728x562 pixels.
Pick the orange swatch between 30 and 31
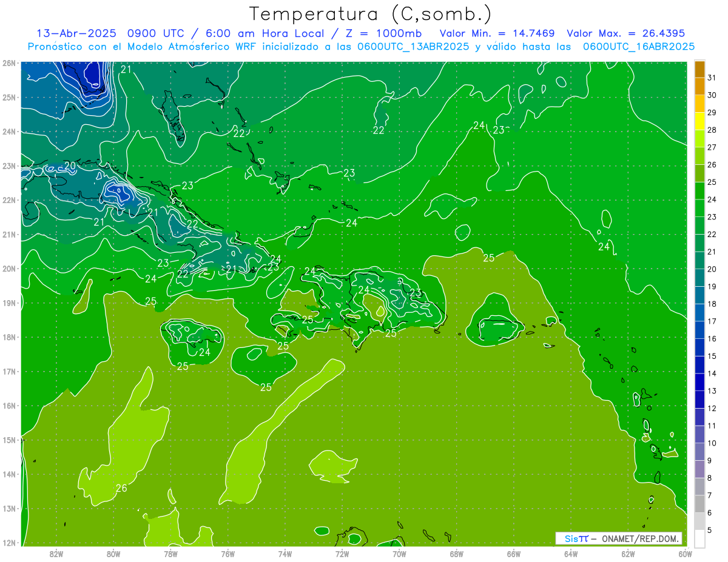click(x=699, y=87)
